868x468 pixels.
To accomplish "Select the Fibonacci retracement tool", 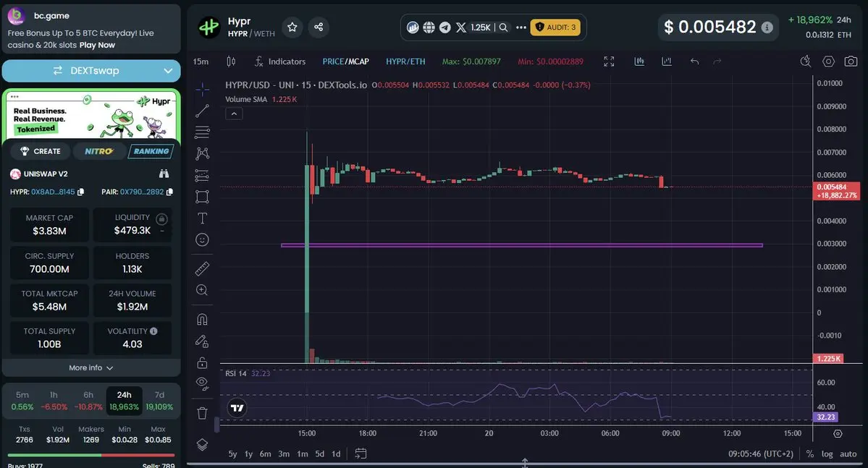I will click(202, 132).
